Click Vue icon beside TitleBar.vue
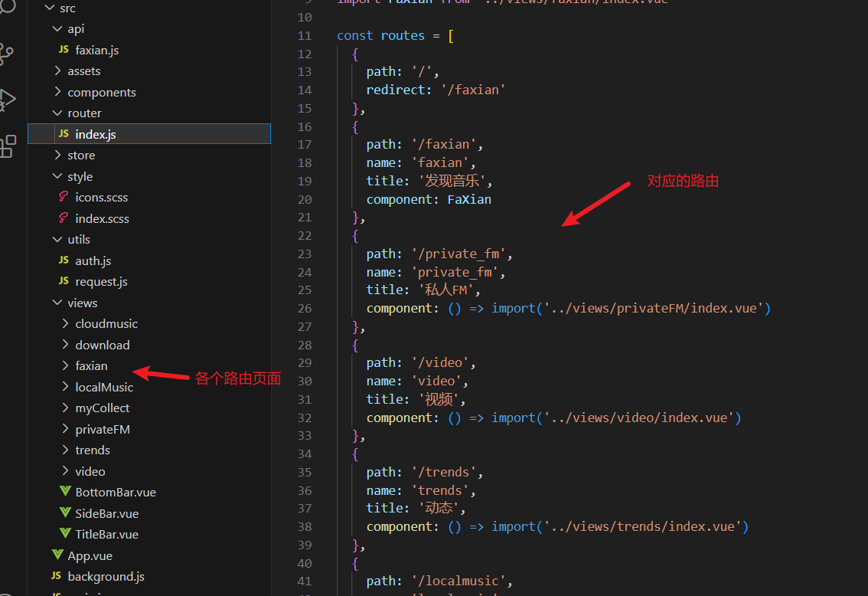 pyautogui.click(x=65, y=534)
